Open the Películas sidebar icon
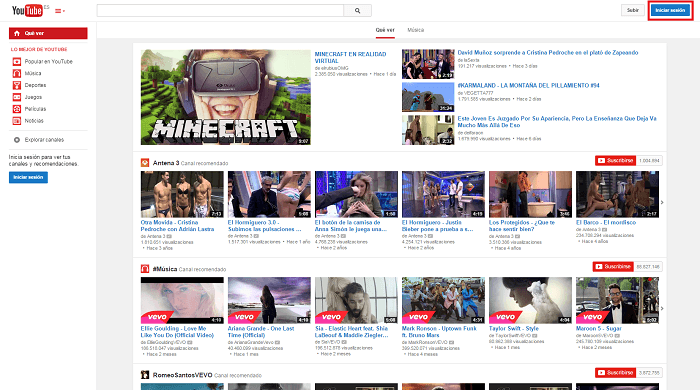 point(17,109)
